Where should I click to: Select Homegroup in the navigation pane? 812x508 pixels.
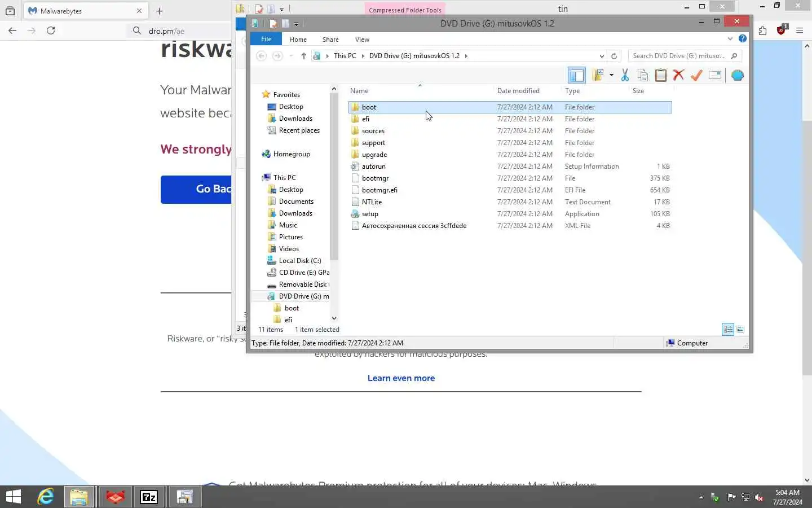click(292, 154)
